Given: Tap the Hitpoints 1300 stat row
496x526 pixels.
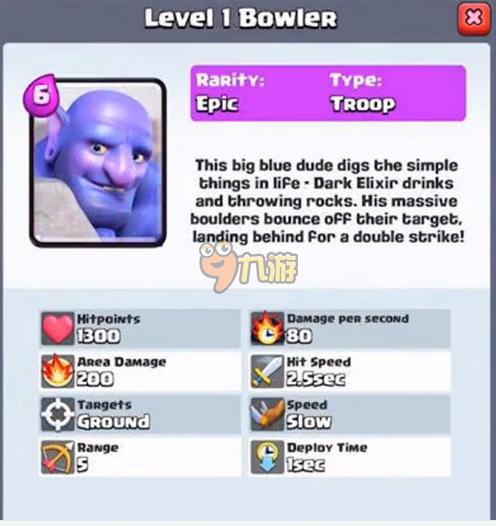Looking at the screenshot, I should tap(141, 329).
